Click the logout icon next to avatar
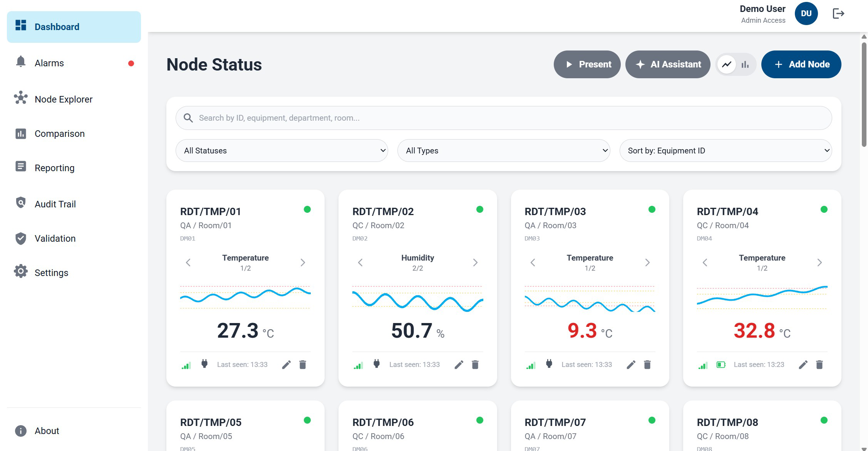 point(838,13)
